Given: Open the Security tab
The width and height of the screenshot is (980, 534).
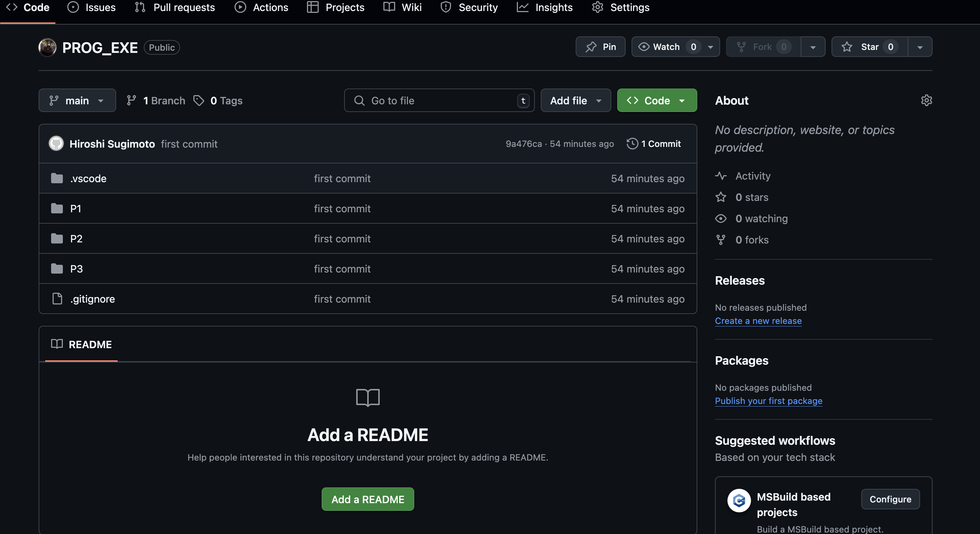Looking at the screenshot, I should 469,7.
